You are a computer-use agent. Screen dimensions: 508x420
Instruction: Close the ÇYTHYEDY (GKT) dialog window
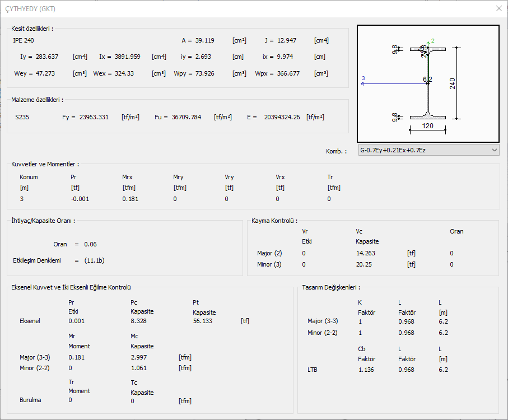pyautogui.click(x=498, y=8)
